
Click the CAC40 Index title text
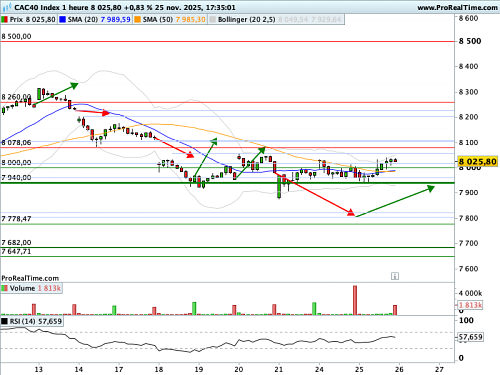(x=37, y=7)
